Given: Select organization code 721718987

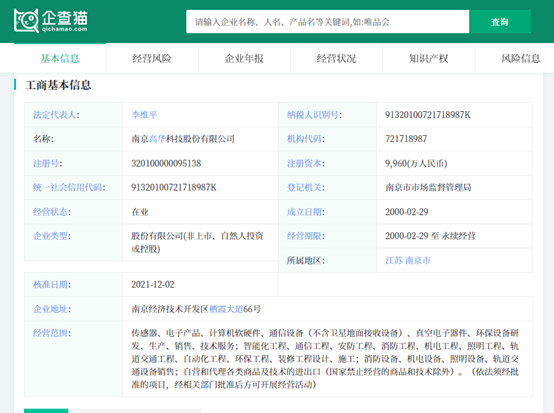Looking at the screenshot, I should (x=406, y=139).
